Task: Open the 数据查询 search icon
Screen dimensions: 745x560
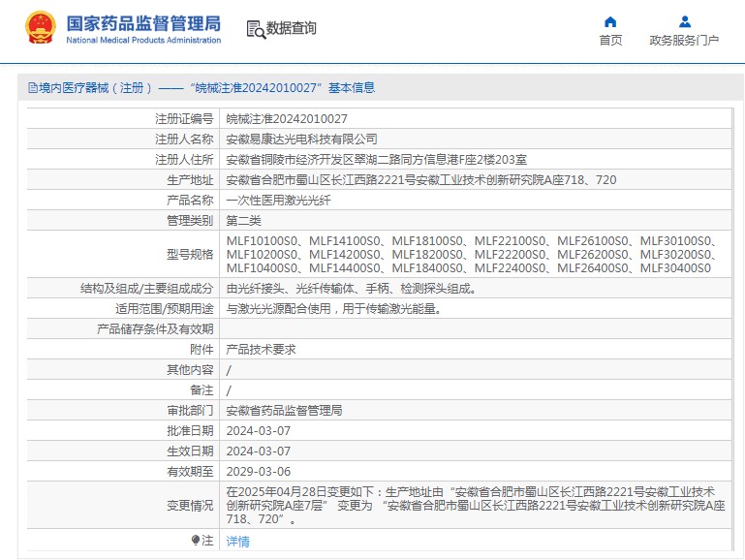Action: point(256,29)
